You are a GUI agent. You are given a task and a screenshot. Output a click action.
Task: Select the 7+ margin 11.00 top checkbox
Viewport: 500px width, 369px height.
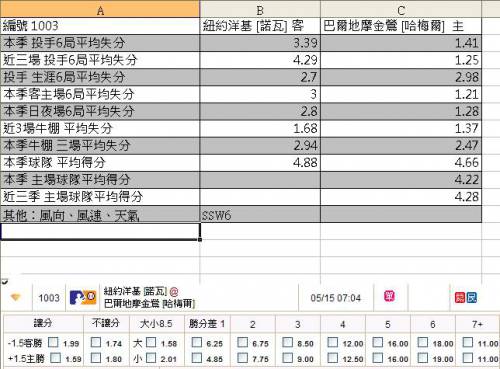pyautogui.click(x=468, y=342)
